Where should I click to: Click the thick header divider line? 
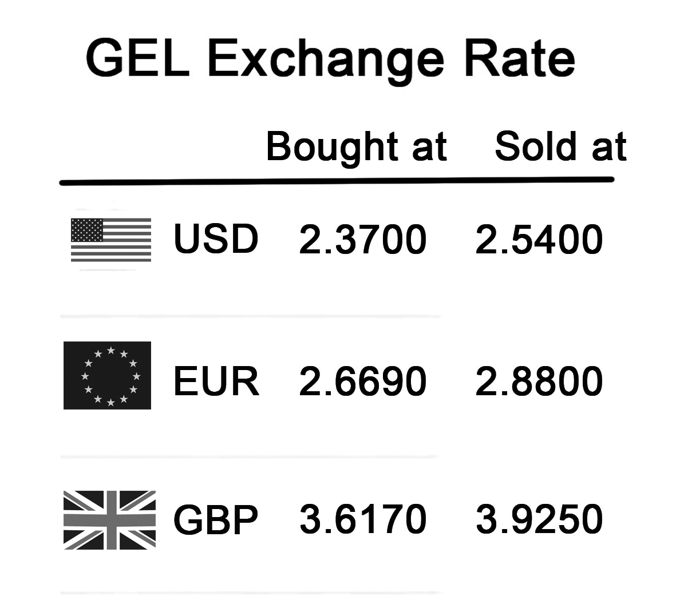point(337,181)
